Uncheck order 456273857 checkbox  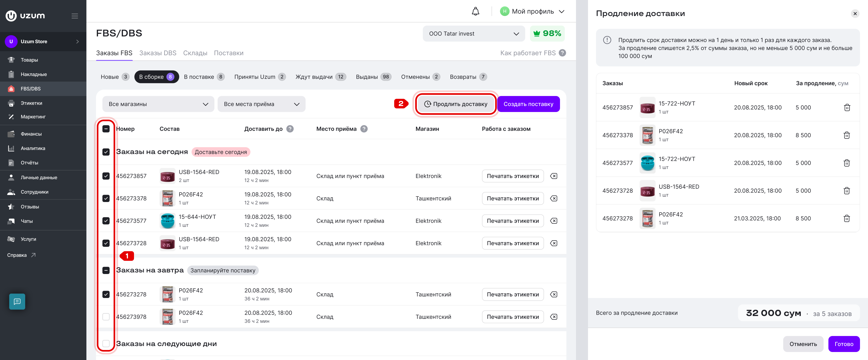point(106,176)
